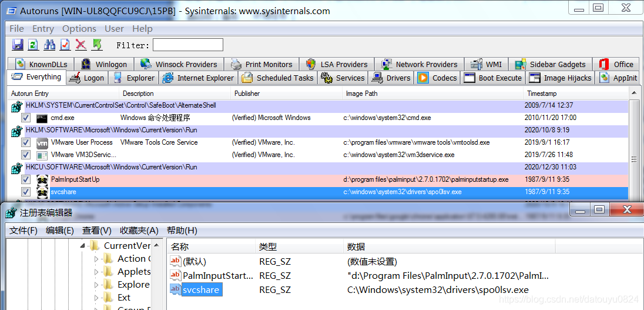644x310 pixels.
Task: Expand the Applets registry key
Action: click(96, 272)
